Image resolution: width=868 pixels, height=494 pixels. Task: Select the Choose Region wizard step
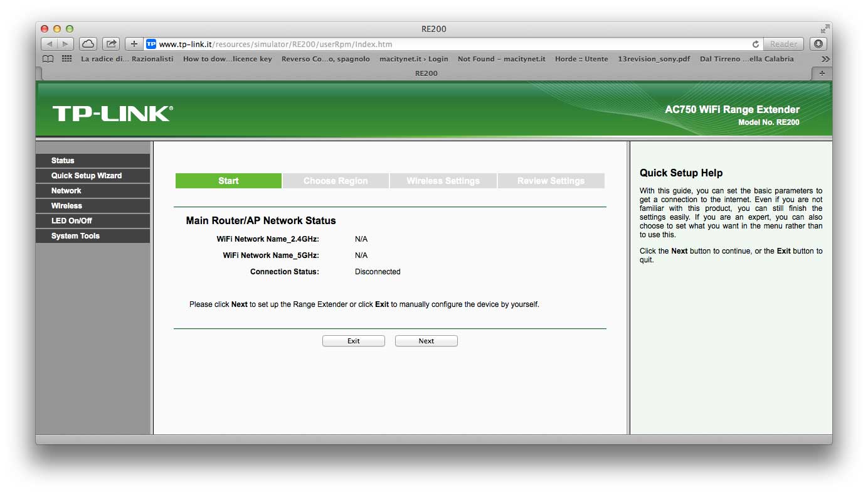[336, 181]
